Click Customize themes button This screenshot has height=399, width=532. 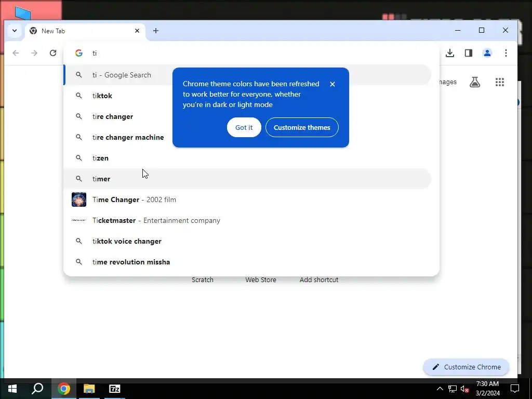(302, 127)
